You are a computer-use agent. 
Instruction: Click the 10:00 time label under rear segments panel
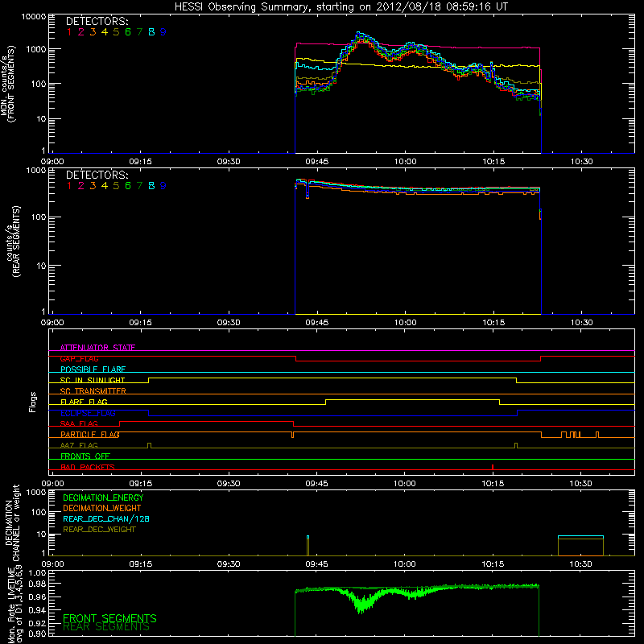click(x=405, y=323)
